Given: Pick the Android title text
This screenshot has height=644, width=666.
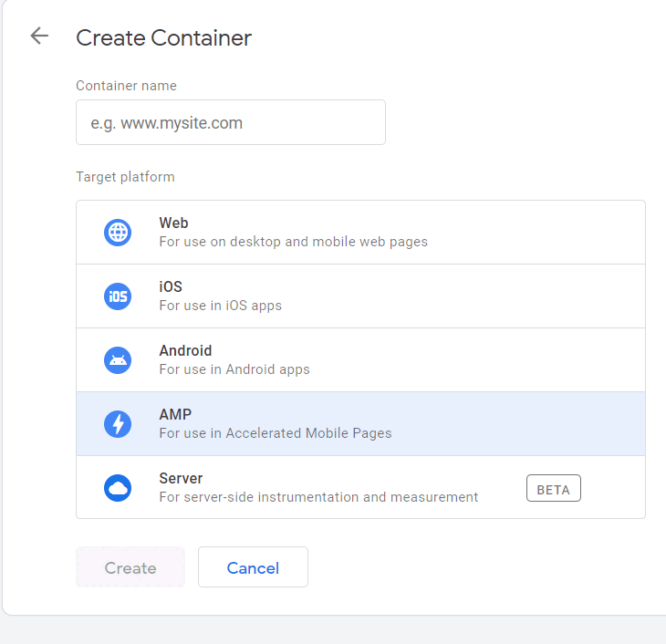Looking at the screenshot, I should pos(185,350).
